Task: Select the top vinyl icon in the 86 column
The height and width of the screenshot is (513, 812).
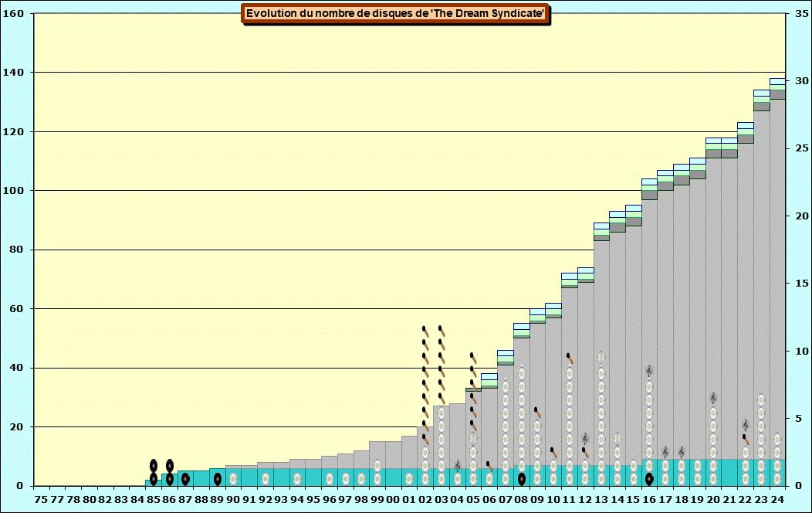Action: point(169,465)
